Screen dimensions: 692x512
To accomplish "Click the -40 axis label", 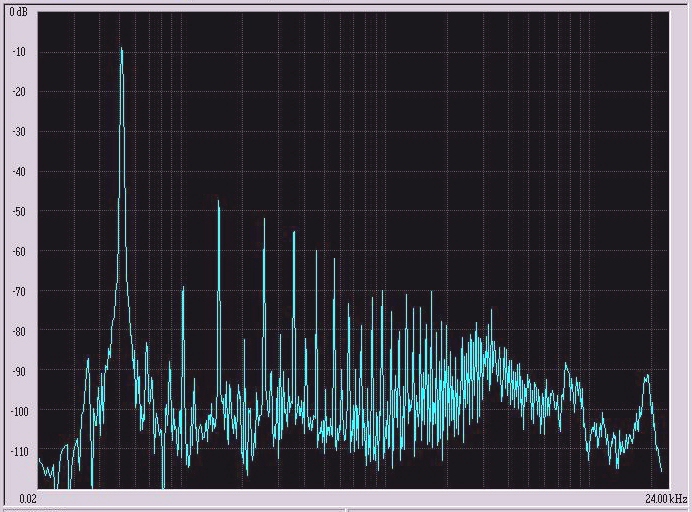I will click(20, 172).
